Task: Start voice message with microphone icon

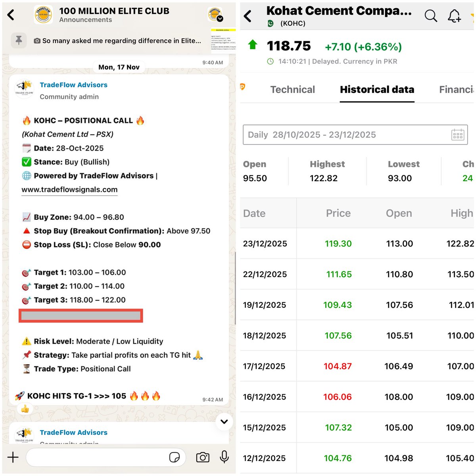Action: pyautogui.click(x=224, y=457)
